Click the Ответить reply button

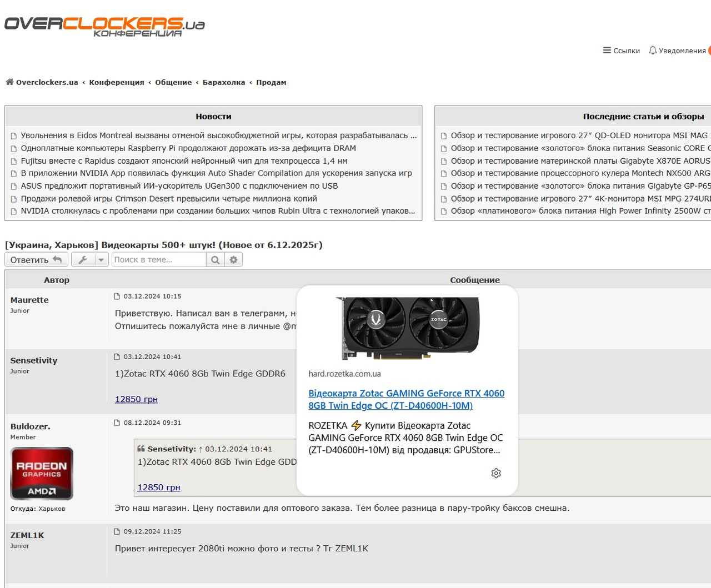(36, 260)
